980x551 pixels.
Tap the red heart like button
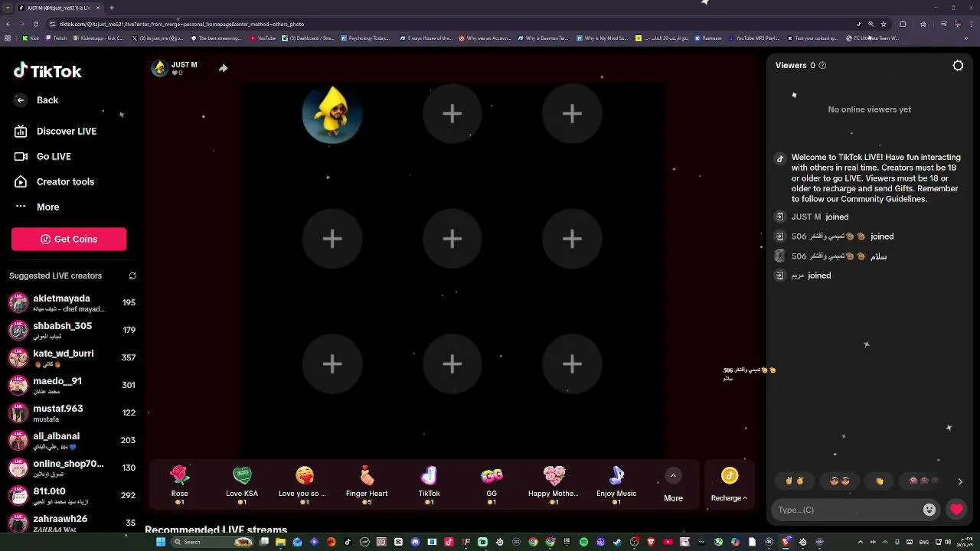956,510
